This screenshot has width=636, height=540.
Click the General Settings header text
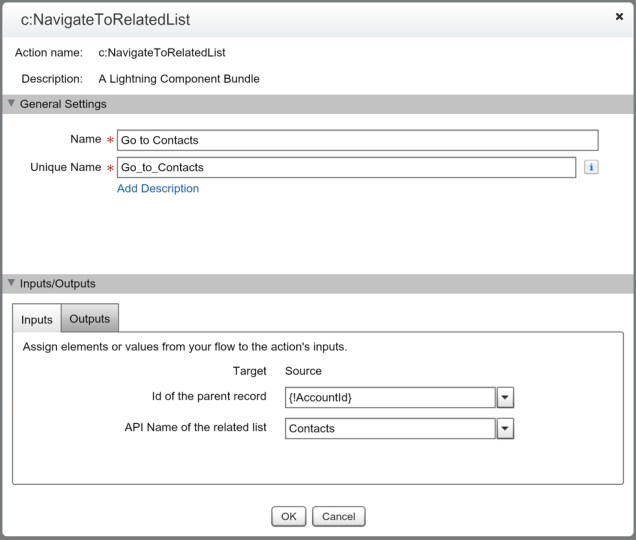[x=63, y=104]
